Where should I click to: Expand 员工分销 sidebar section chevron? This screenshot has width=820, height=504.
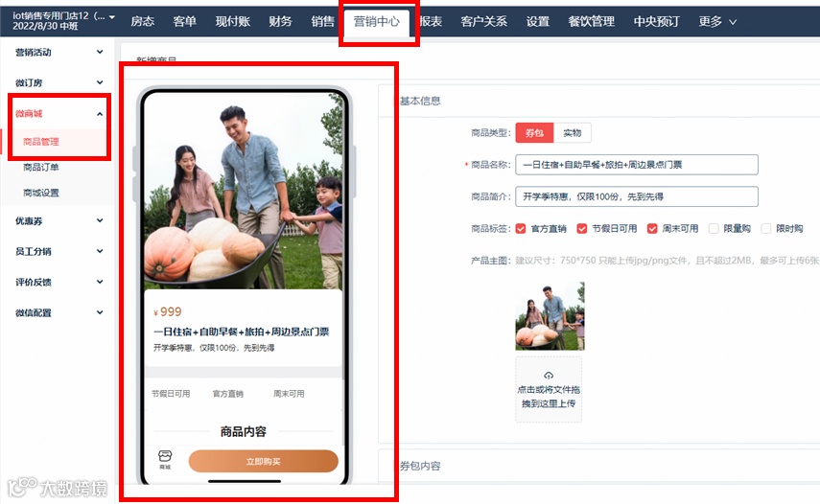[x=100, y=251]
